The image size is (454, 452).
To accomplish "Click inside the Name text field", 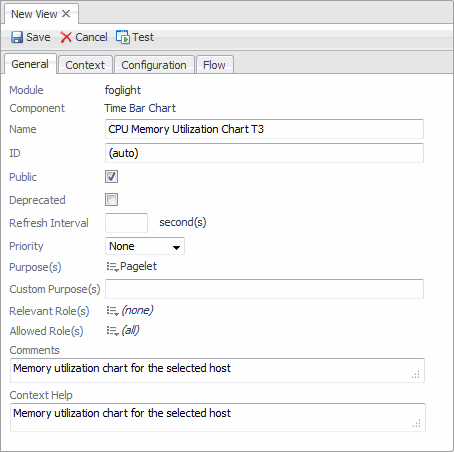I will (x=264, y=129).
